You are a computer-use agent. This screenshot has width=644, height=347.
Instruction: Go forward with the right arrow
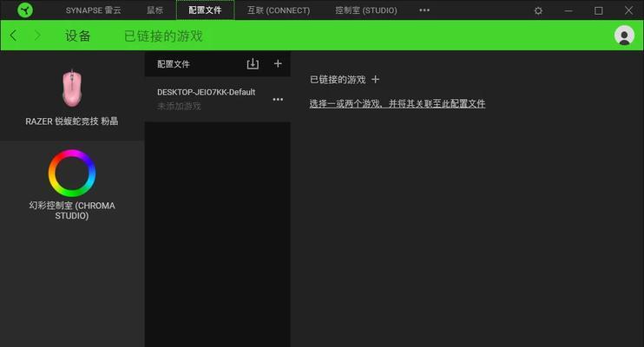coord(37,36)
